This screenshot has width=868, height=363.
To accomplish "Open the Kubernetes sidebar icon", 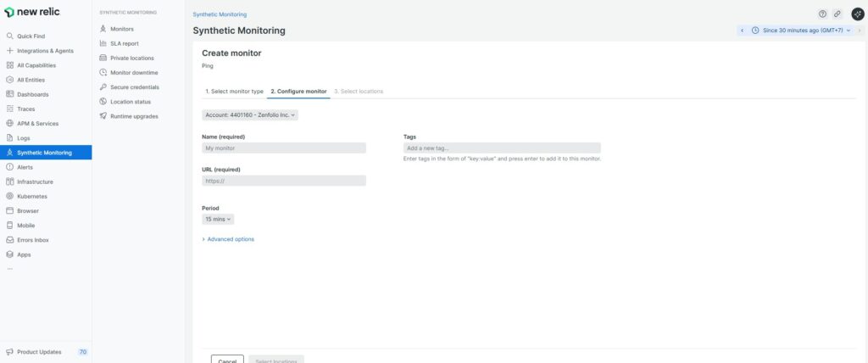I will tap(9, 196).
